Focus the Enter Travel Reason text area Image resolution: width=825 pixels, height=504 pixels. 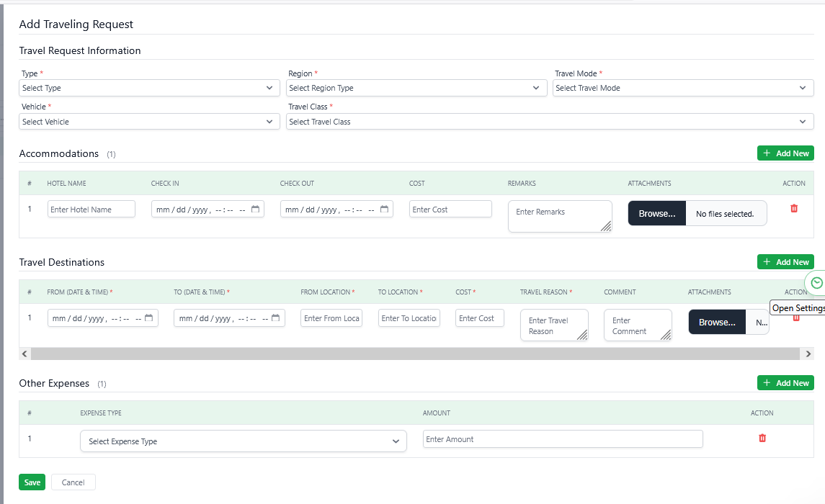554,325
